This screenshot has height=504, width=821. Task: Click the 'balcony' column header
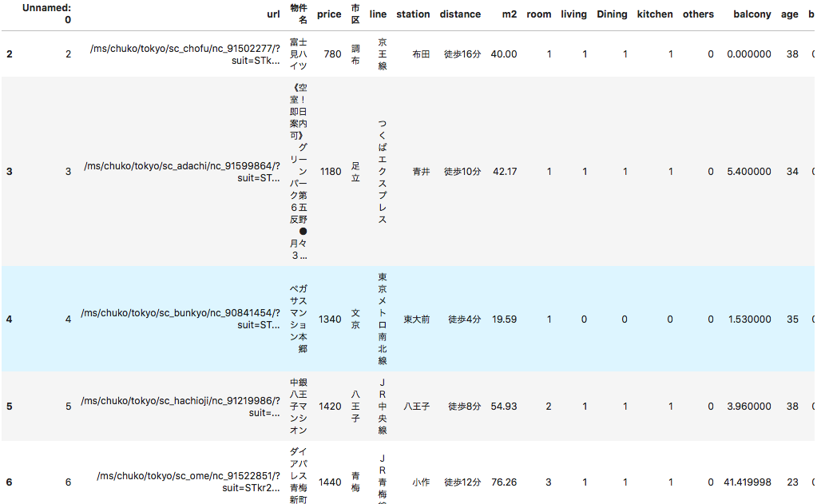coord(752,14)
